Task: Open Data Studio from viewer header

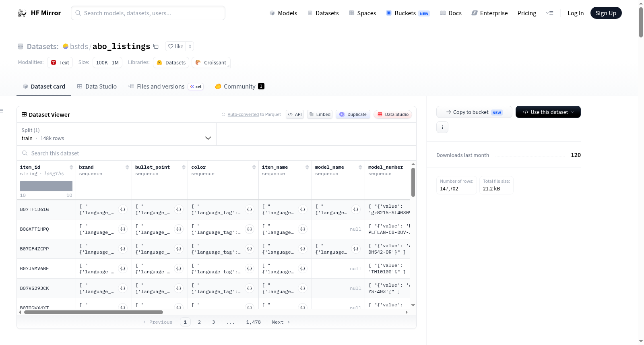Action: pyautogui.click(x=393, y=114)
